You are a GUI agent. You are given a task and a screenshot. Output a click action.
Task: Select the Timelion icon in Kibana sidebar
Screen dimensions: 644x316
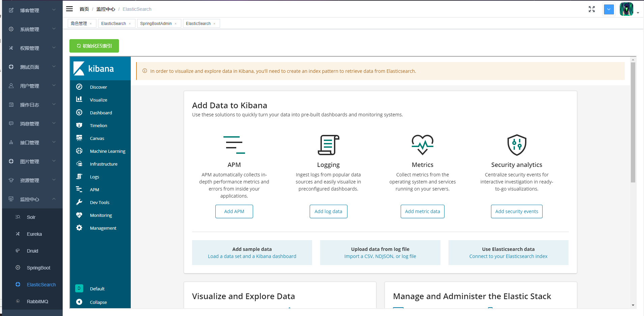[79, 125]
